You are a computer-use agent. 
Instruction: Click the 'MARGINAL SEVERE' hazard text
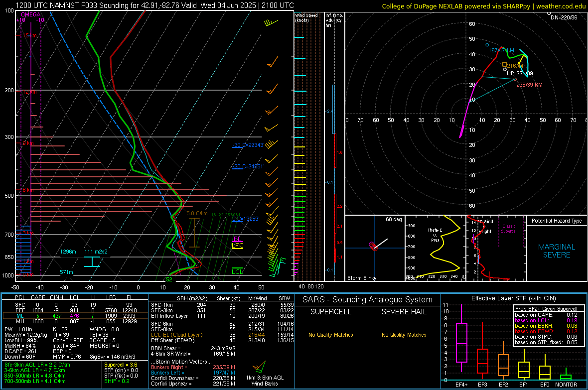557,251
